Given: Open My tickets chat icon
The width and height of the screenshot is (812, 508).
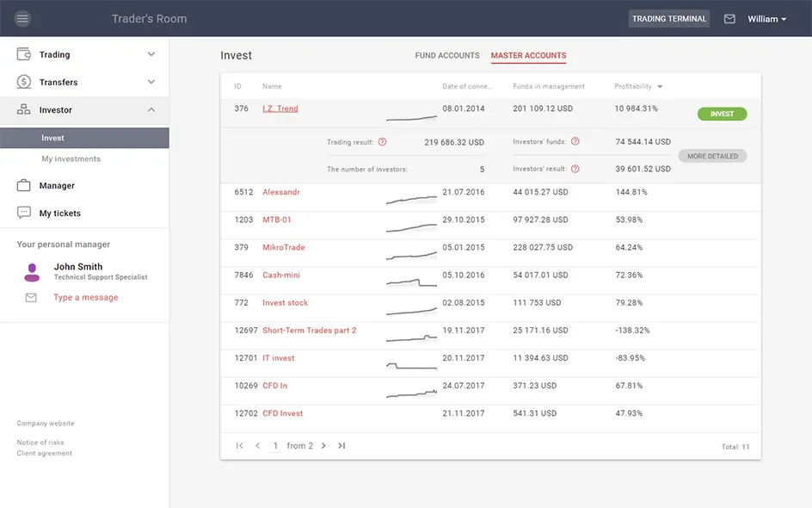Looking at the screenshot, I should (x=25, y=213).
